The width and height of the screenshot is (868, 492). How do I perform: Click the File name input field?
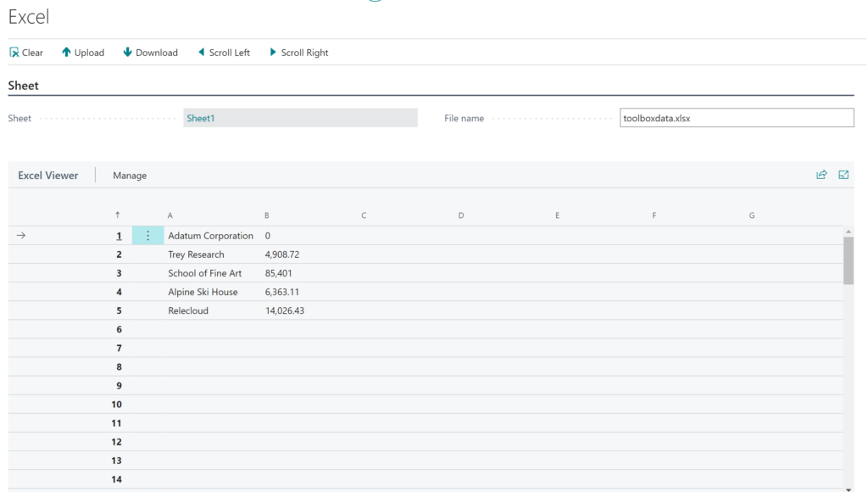[x=737, y=118]
